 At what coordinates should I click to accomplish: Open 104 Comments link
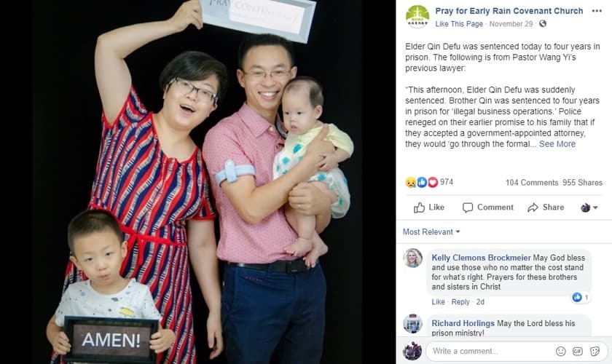532,183
